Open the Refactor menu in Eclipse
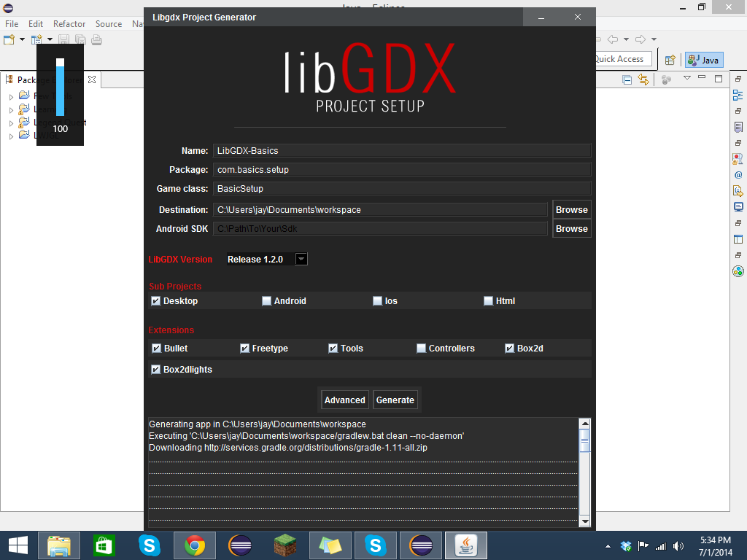The image size is (747, 560). tap(69, 24)
